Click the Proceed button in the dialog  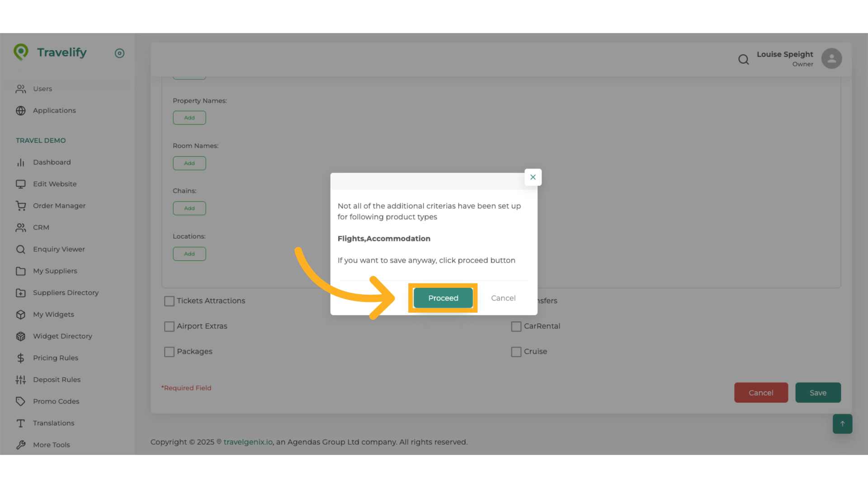click(x=443, y=298)
